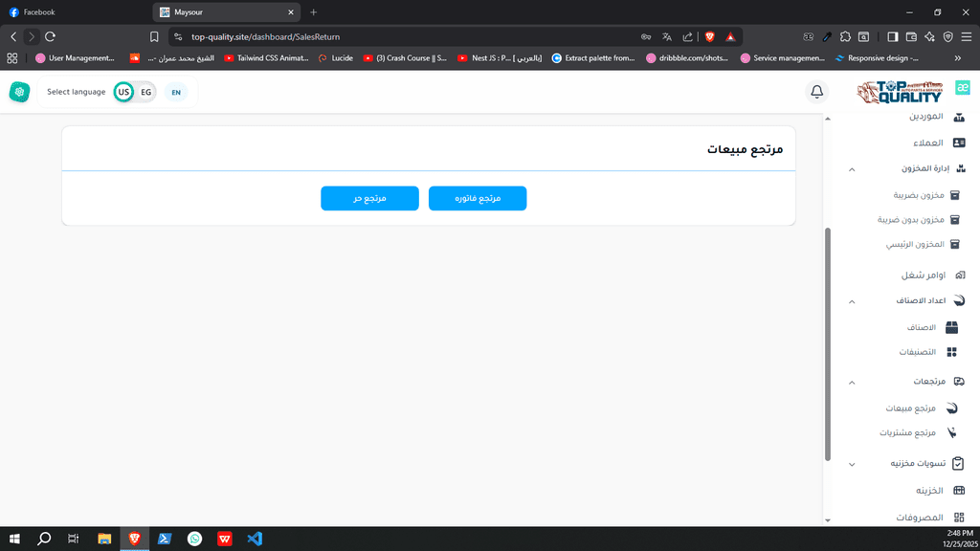Image resolution: width=980 pixels, height=551 pixels.
Task: Open the notifications bell
Action: [x=817, y=92]
